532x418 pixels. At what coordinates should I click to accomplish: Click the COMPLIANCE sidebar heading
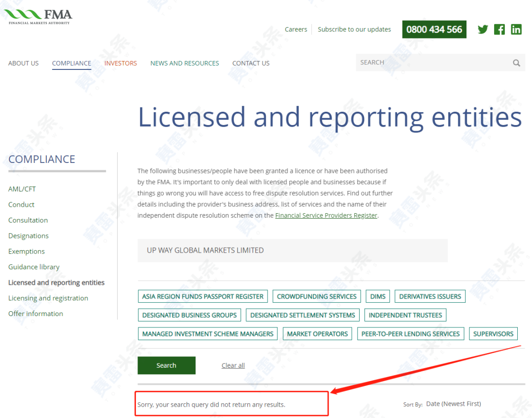[x=42, y=160]
